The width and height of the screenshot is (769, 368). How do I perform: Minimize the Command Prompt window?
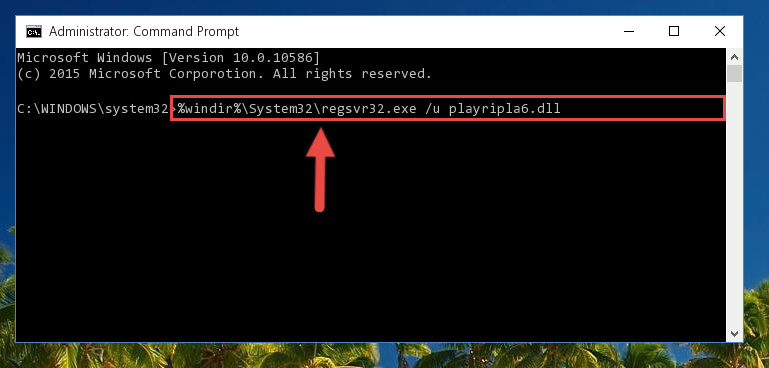click(x=629, y=31)
